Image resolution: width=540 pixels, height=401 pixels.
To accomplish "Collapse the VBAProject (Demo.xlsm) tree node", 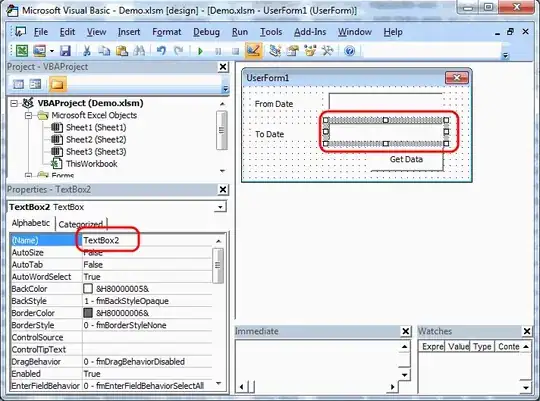I will (14, 103).
